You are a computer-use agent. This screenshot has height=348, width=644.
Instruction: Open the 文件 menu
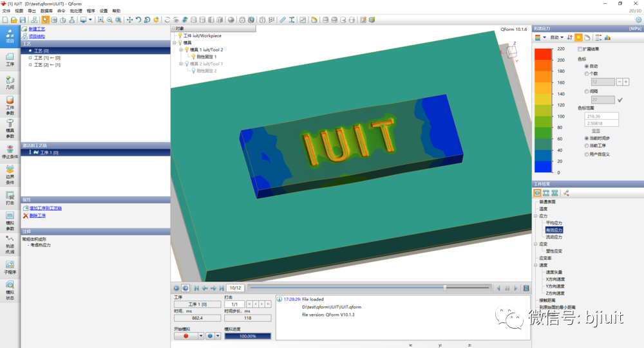tap(6, 11)
